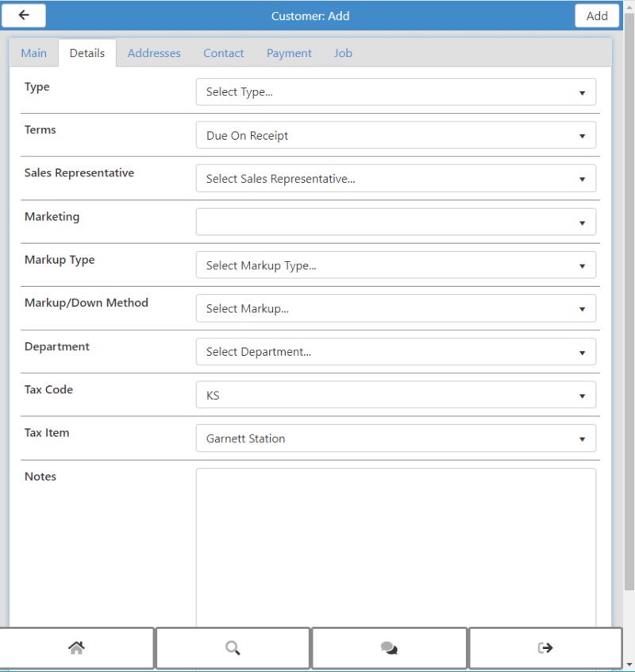Open the Select Department dropdown
Viewport: 635px width, 672px height.
396,351
